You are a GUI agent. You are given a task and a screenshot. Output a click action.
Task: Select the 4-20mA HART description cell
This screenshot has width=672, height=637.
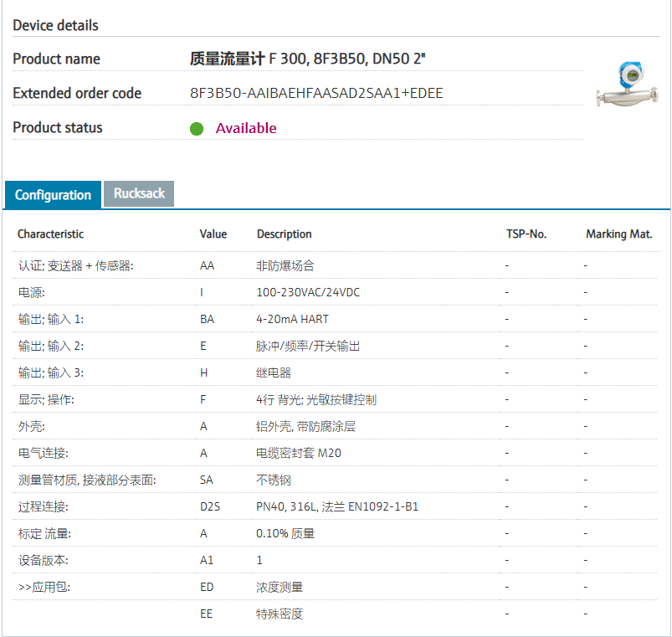point(292,319)
